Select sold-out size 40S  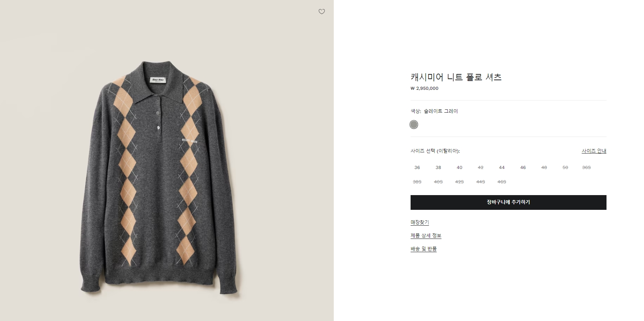[438, 182]
